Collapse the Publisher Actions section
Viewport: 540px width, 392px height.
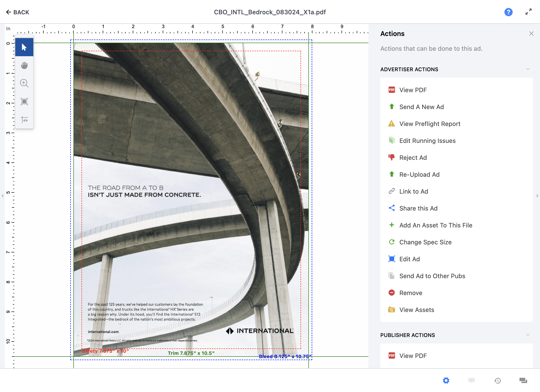(528, 335)
